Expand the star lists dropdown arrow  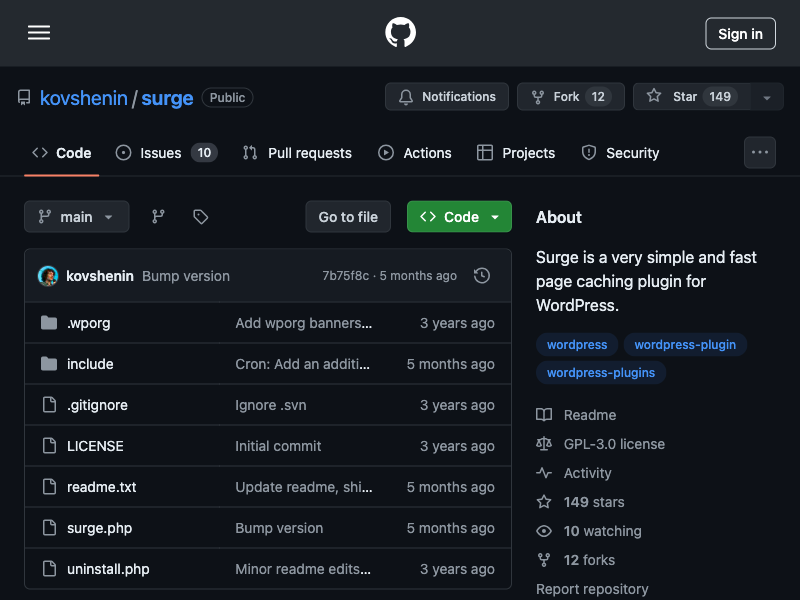767,97
